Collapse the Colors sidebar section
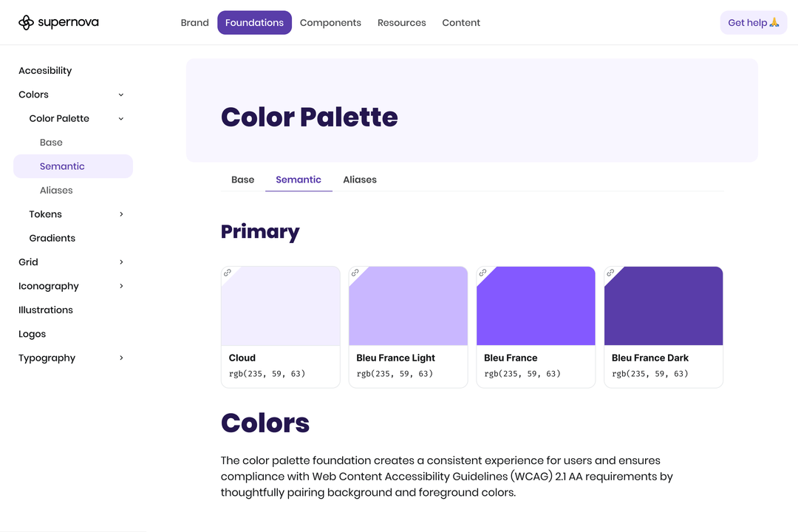Viewport: 798px width, 532px height. 120,95
